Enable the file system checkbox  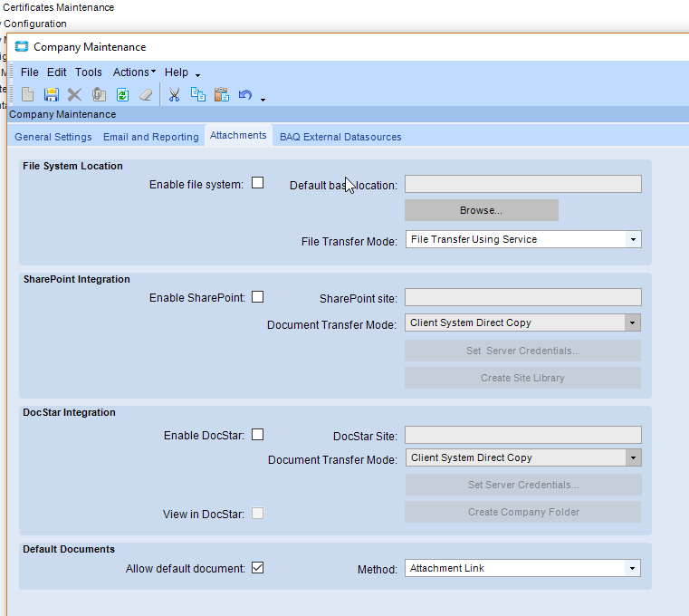(x=258, y=183)
